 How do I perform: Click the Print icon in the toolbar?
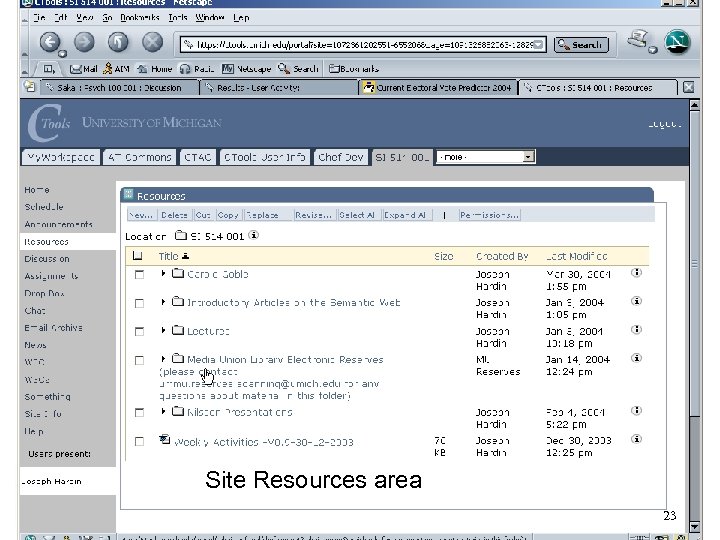click(x=638, y=39)
